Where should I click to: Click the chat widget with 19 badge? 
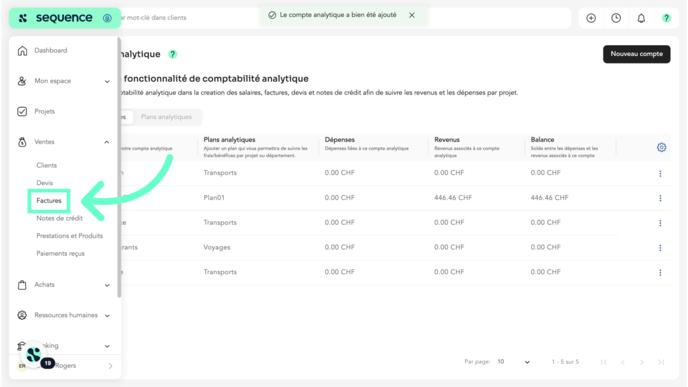pyautogui.click(x=34, y=355)
